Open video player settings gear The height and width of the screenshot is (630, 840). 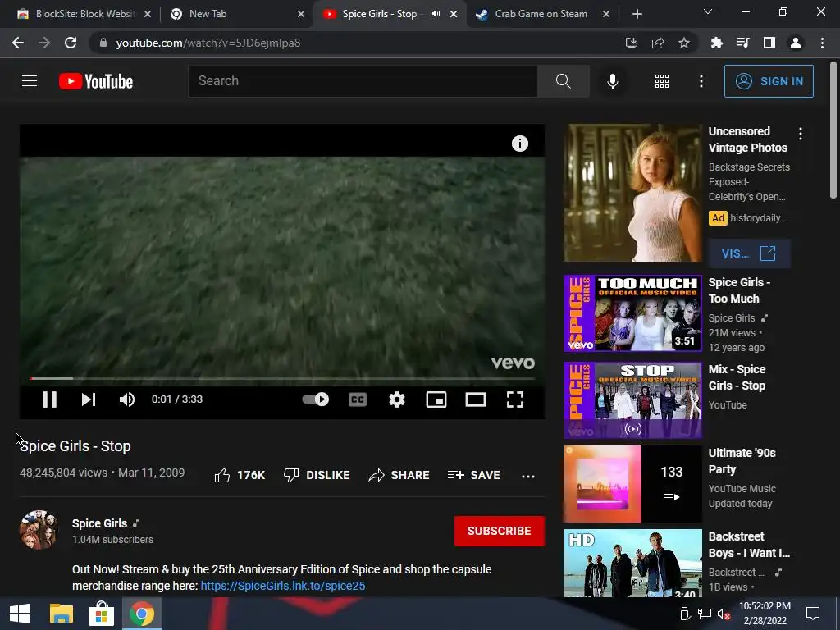[397, 399]
